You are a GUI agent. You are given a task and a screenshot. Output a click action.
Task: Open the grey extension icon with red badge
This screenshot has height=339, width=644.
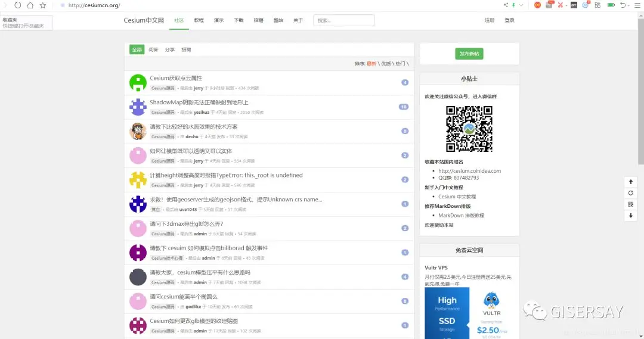coord(550,5)
